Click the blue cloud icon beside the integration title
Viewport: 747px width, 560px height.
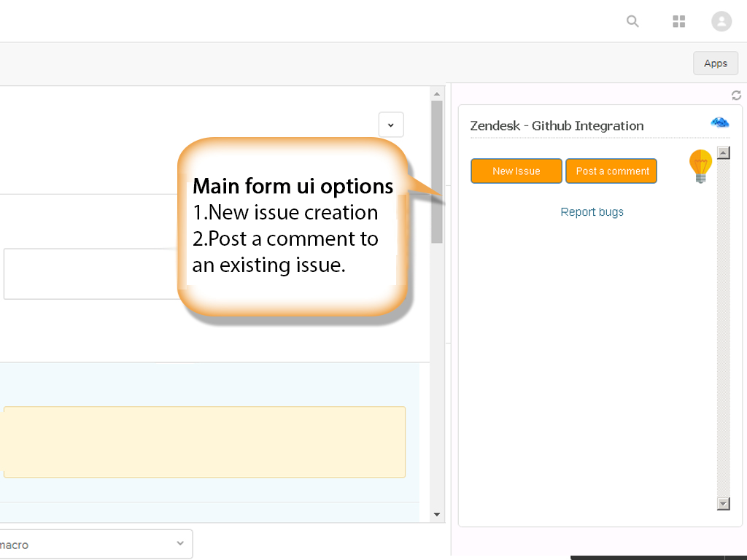(719, 122)
